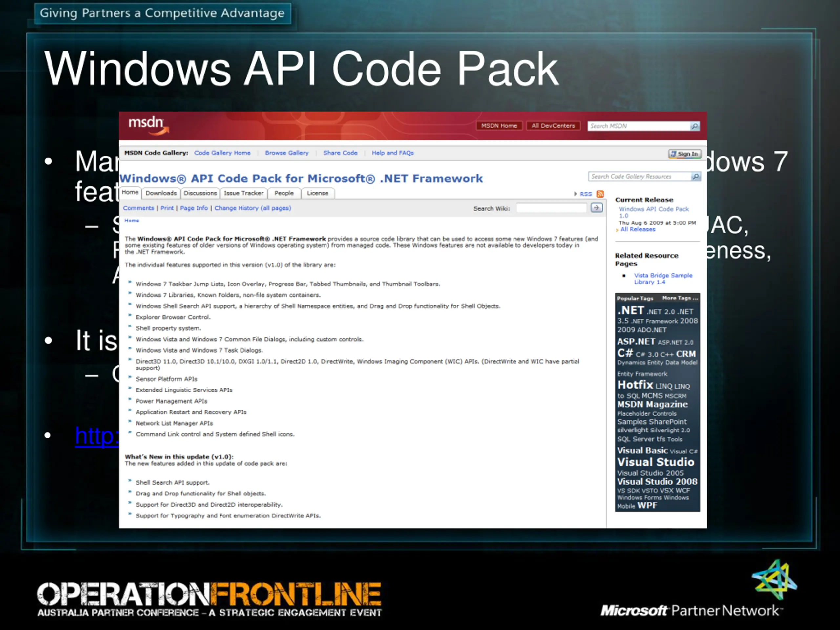Open the MSDN Home button
The height and width of the screenshot is (630, 840).
pos(499,126)
